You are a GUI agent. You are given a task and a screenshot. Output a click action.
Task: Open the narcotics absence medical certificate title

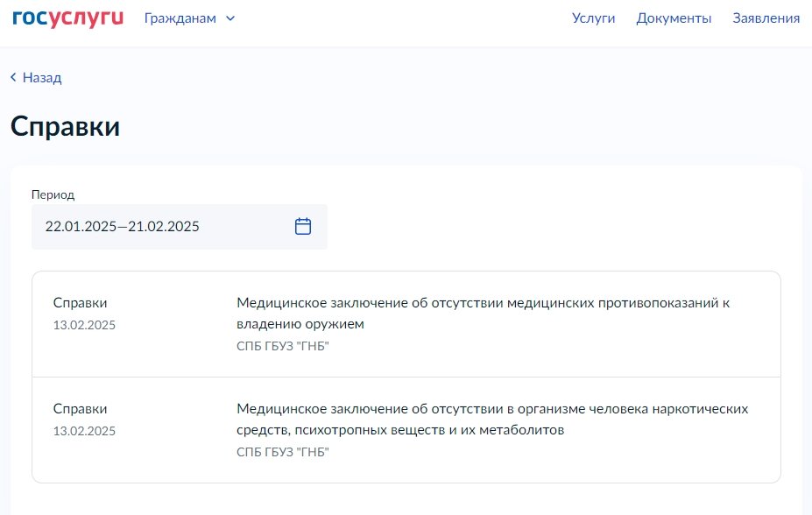tap(492, 419)
